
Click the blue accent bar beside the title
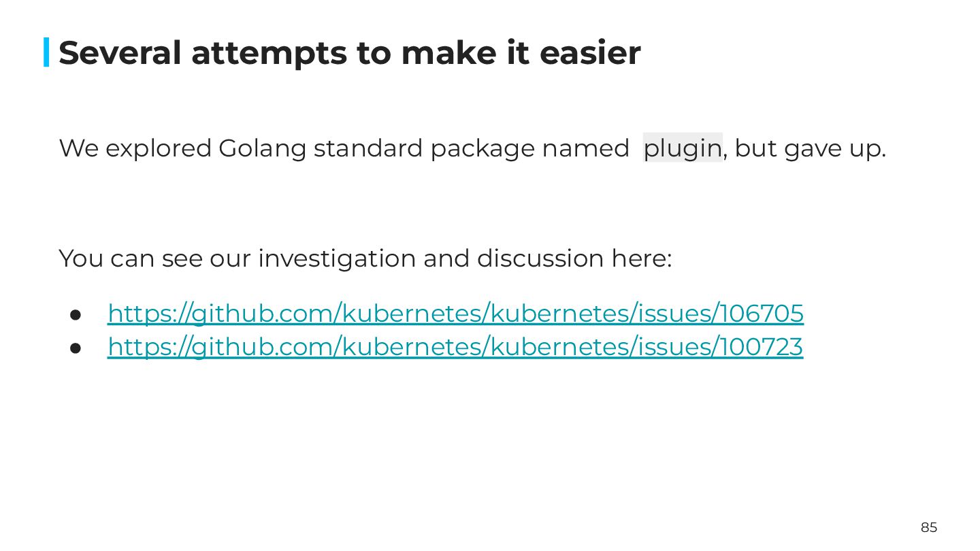click(46, 52)
